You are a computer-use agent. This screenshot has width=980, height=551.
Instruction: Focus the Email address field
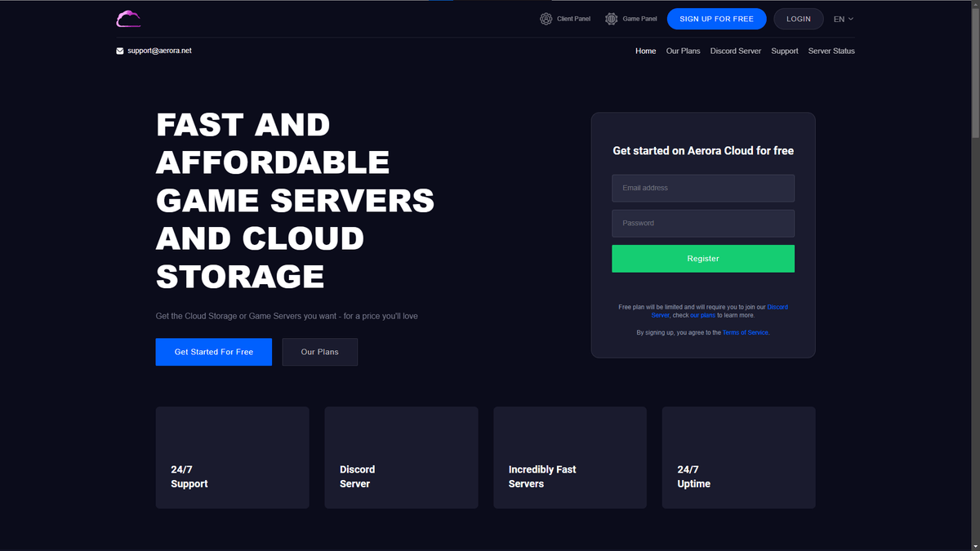pyautogui.click(x=703, y=188)
